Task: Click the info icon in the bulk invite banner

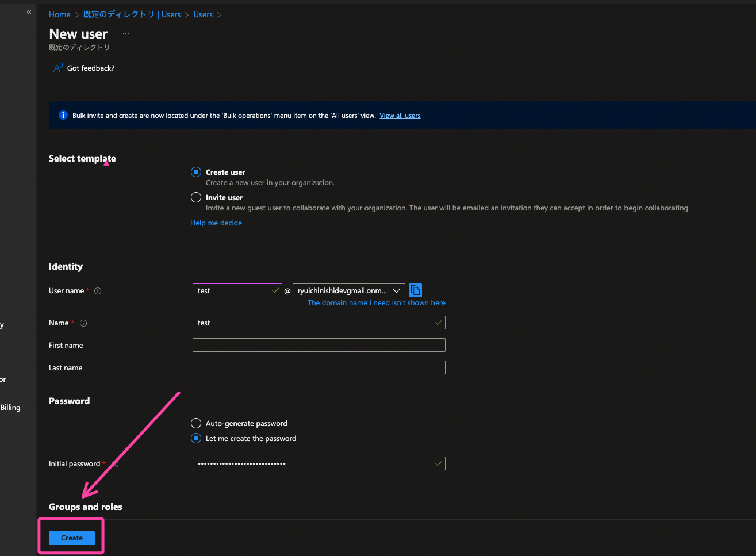Action: 63,115
